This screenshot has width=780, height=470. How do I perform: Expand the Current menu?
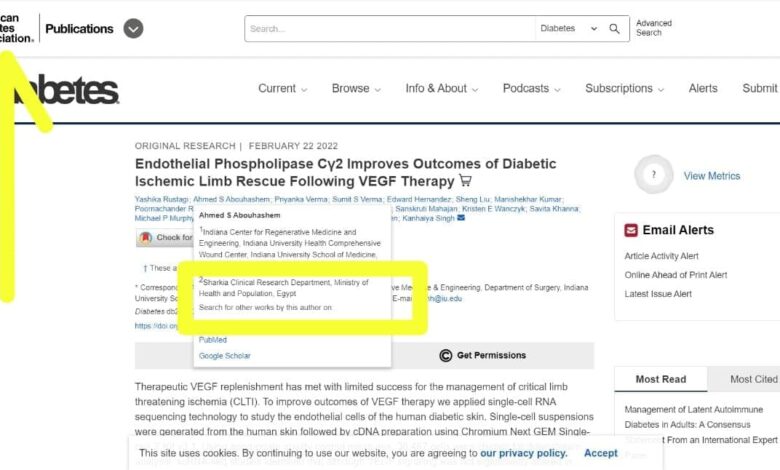tap(282, 88)
